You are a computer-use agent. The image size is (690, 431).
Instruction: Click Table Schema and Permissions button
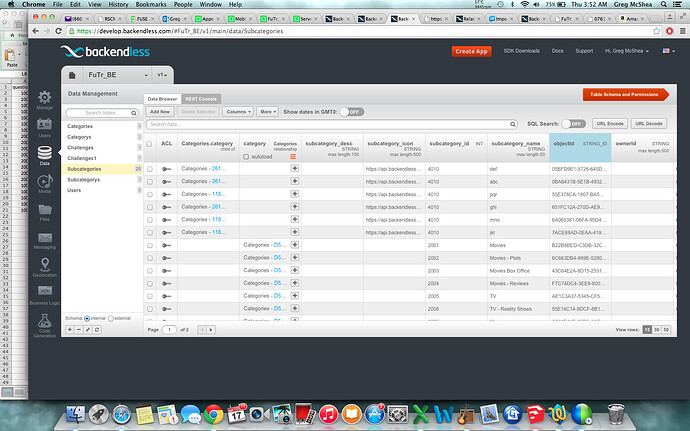tap(625, 94)
